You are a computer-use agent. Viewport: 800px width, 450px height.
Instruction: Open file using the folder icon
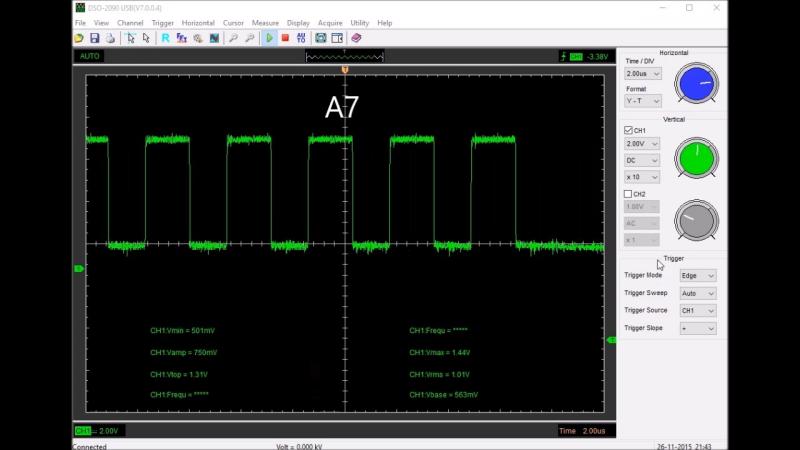pos(80,38)
